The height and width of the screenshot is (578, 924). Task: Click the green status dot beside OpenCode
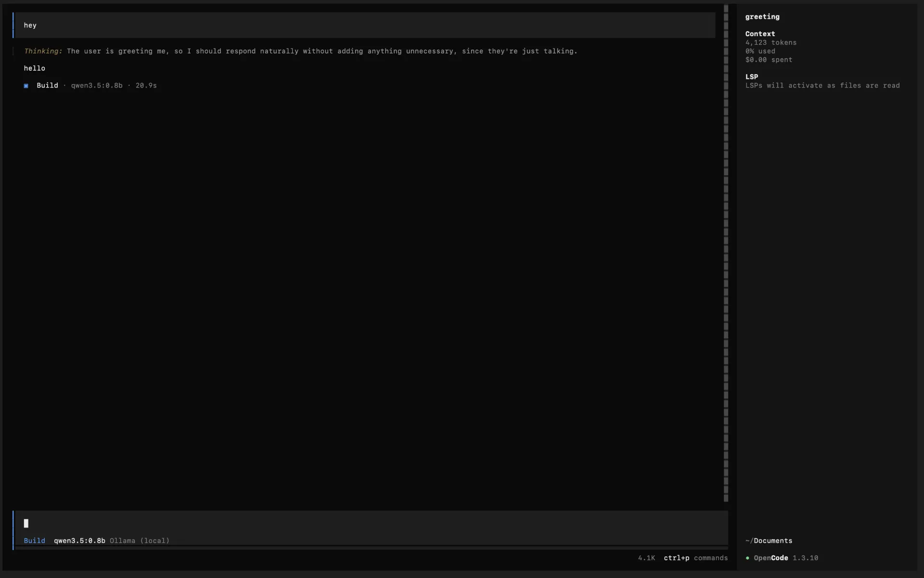747,558
